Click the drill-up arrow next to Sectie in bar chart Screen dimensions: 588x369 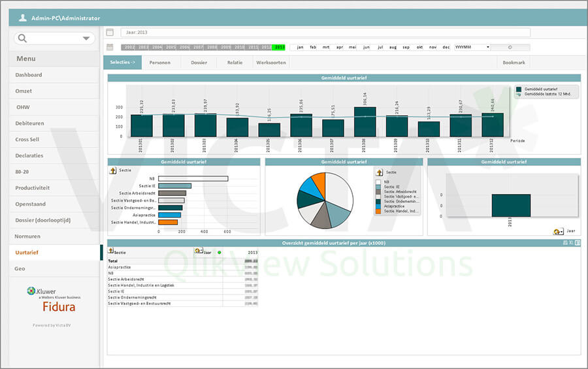(113, 170)
